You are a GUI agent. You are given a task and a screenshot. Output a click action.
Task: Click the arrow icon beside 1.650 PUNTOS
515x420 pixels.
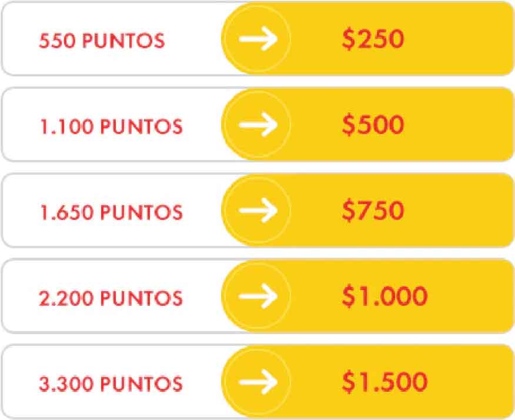tap(258, 211)
